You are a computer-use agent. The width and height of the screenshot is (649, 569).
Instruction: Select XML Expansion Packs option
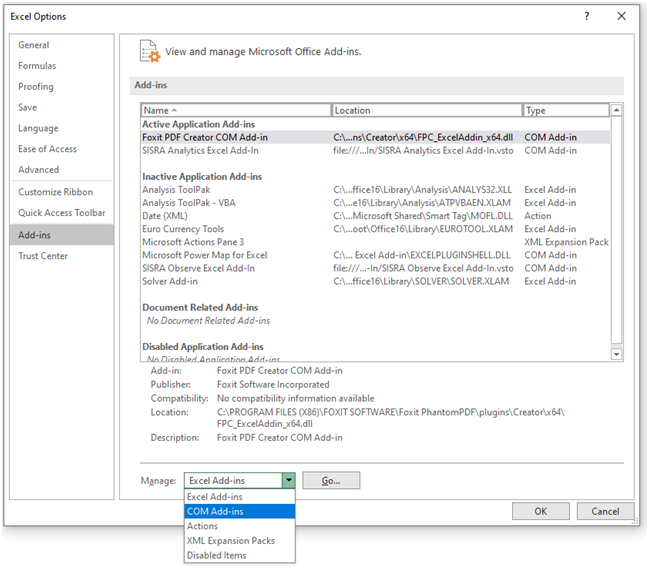[x=230, y=541]
